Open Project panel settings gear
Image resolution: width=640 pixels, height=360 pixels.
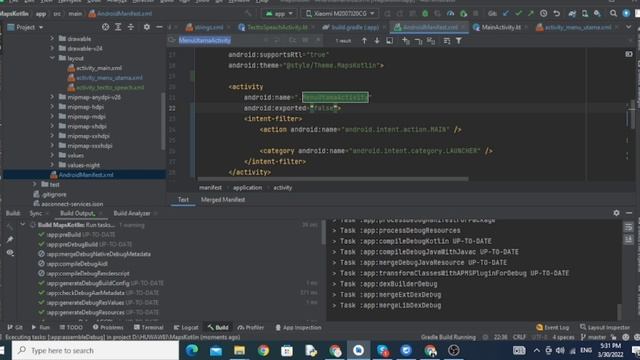147,27
